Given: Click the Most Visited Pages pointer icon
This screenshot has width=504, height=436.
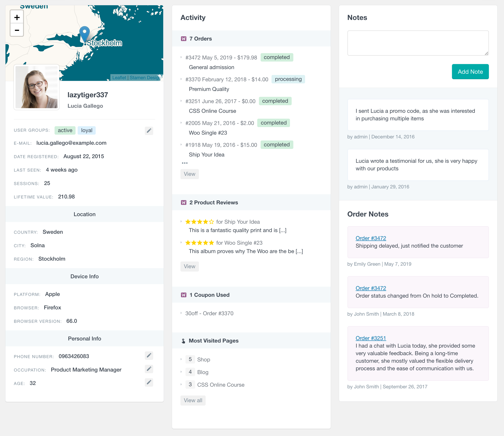Looking at the screenshot, I should [183, 341].
